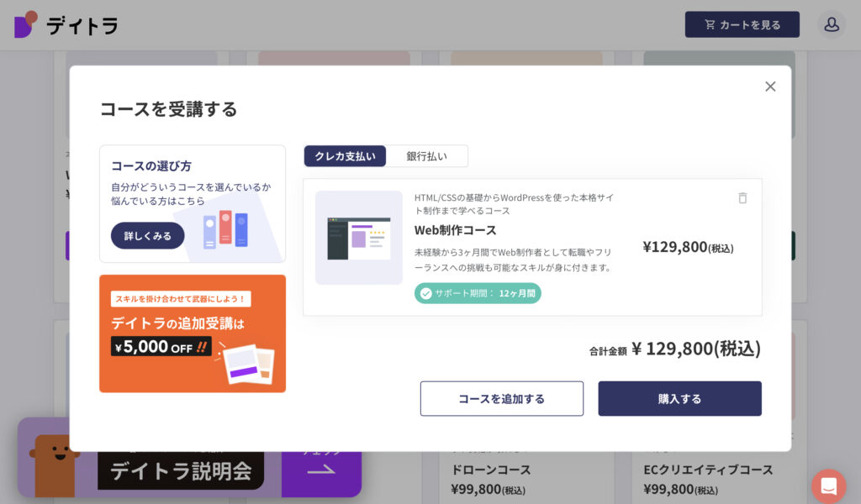This screenshot has height=504, width=861.
Task: Click the 詳しくみる button
Action: click(147, 236)
